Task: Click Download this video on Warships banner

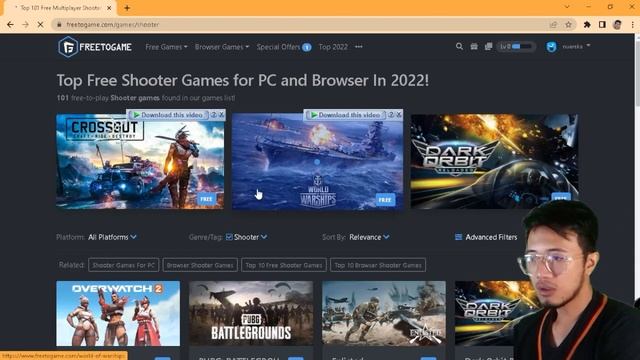Action: coord(345,115)
